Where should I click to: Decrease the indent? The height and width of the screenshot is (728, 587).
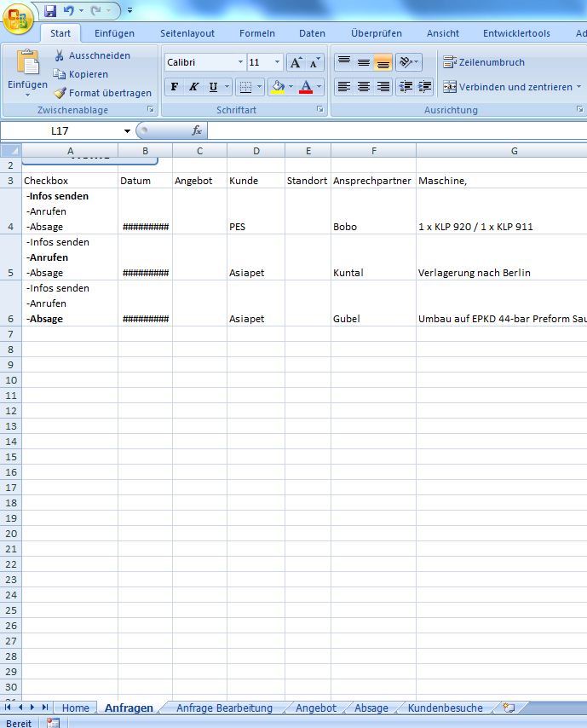(405, 87)
